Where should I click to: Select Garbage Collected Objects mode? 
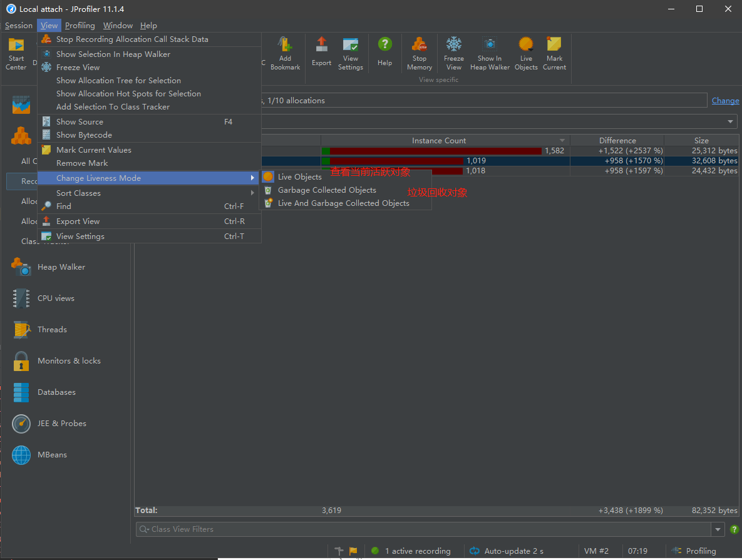(x=327, y=190)
